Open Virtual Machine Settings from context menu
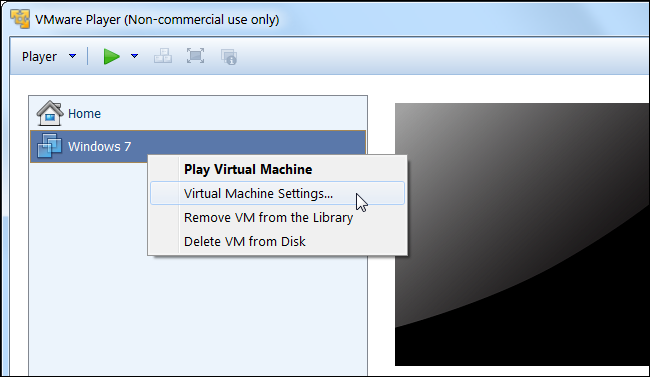The image size is (650, 377). 277,193
